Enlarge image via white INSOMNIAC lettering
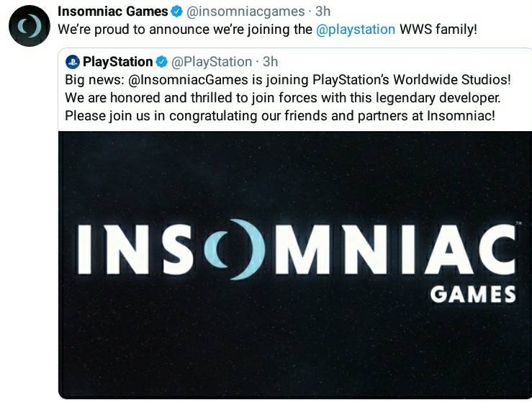The width and height of the screenshot is (532, 402). coord(297,249)
